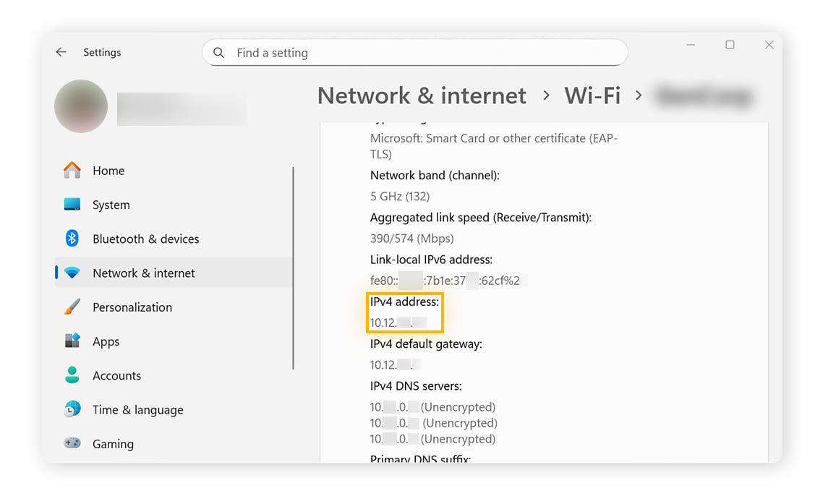Click the magnifier icon in the search bar
Screen dimensions: 815x504
click(219, 52)
